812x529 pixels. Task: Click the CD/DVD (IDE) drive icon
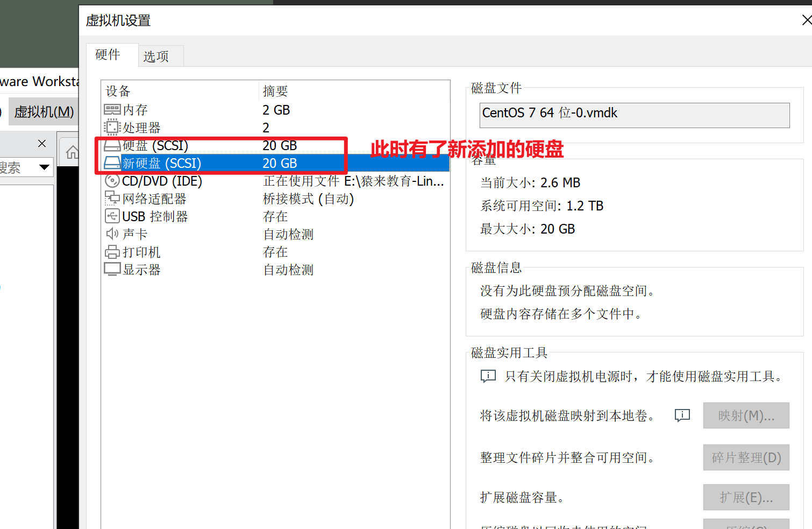coord(111,181)
